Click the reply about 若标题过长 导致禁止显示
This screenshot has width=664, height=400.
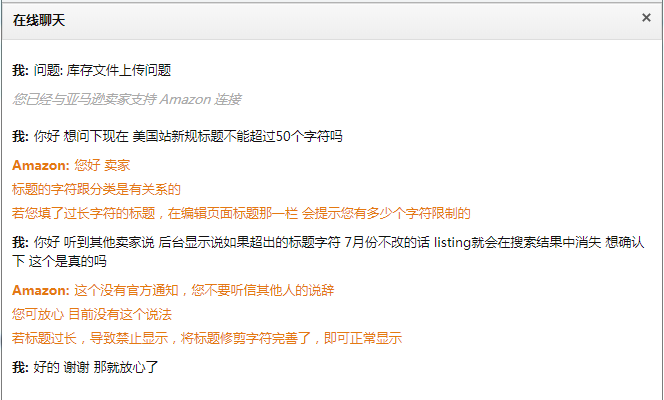pos(207,339)
